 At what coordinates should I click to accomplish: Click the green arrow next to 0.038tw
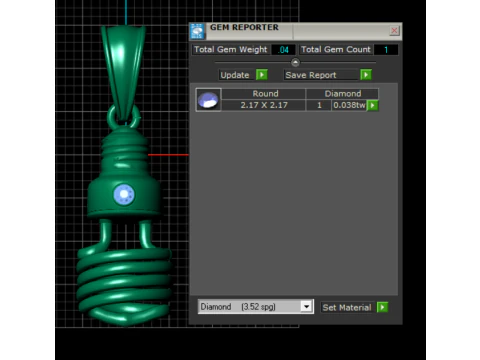click(372, 105)
